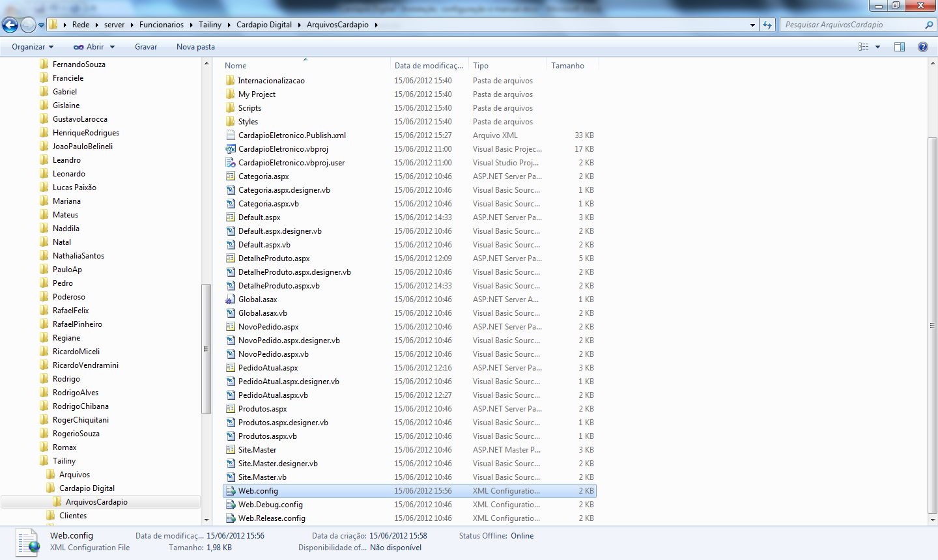Click the Funcionarios breadcrumb segment

(162, 25)
